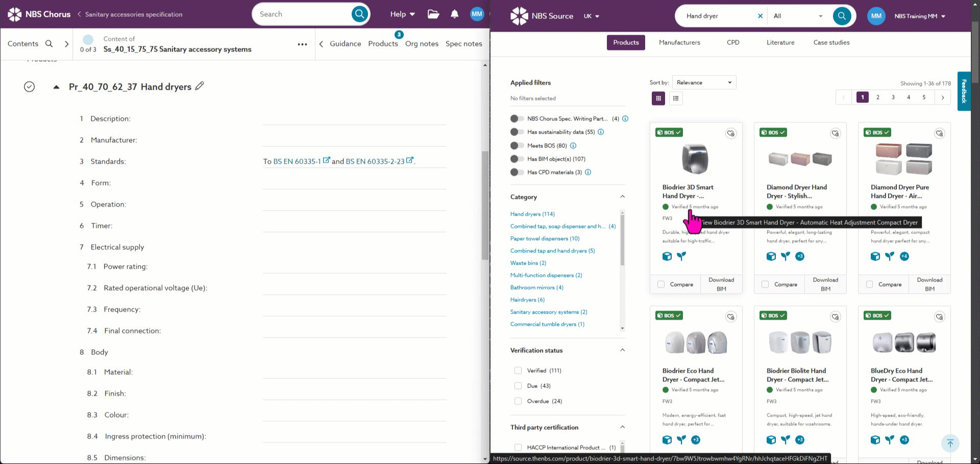Open the three-dots more options menu
This screenshot has width=980, height=464.
(303, 44)
